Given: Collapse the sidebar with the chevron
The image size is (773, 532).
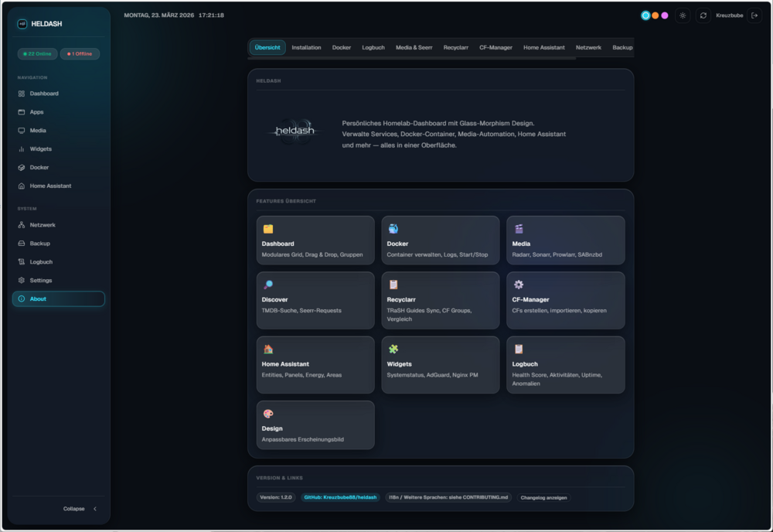Looking at the screenshot, I should (x=94, y=509).
